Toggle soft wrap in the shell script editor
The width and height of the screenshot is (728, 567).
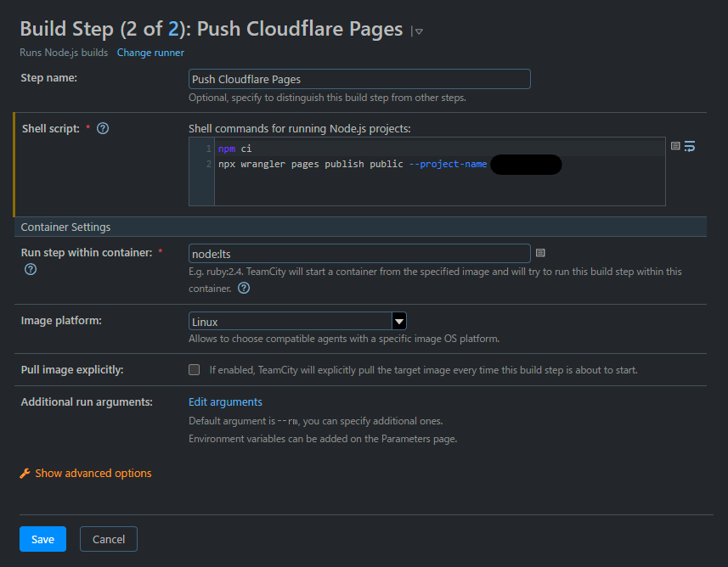tap(689, 146)
